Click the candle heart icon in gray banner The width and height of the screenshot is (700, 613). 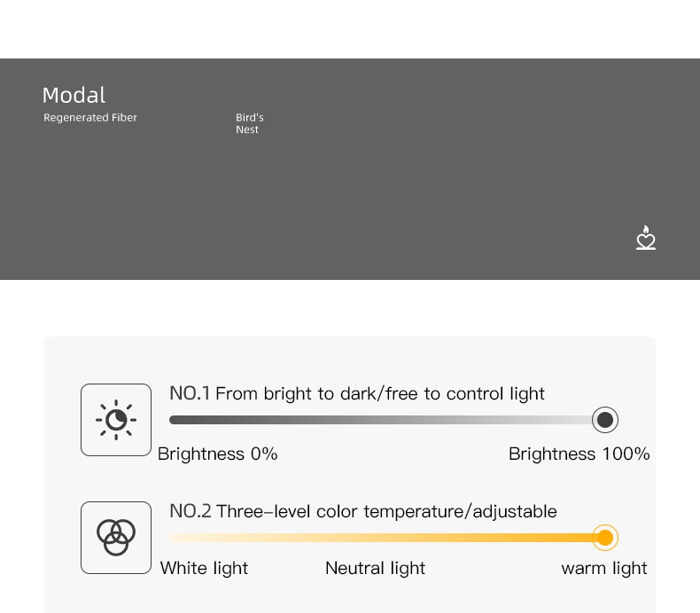646,237
